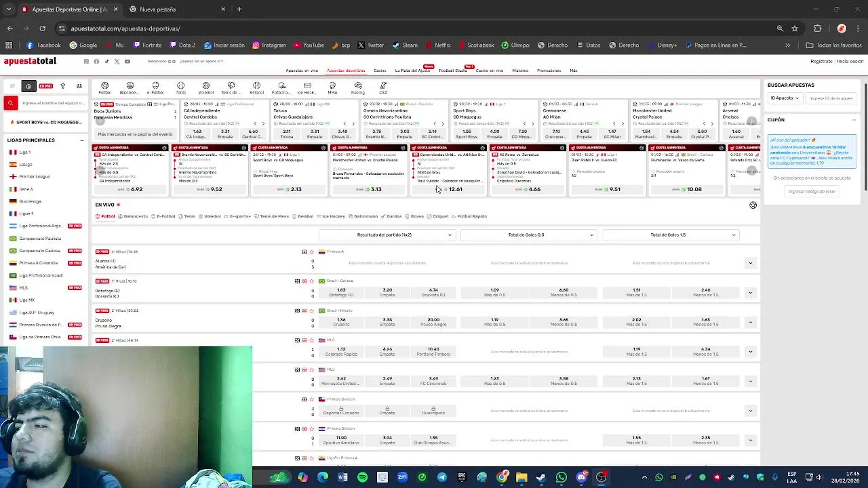868x488 pixels.
Task: Open the Casino menu item
Action: 380,70
